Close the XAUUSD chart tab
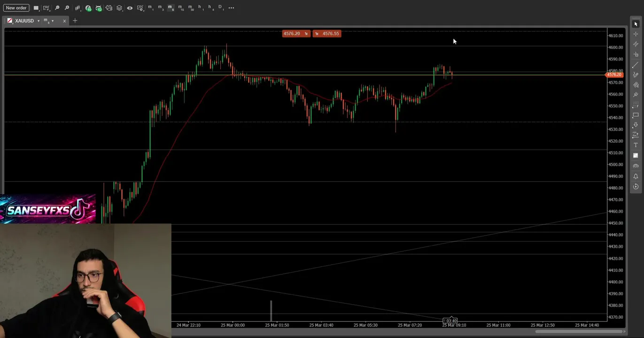The height and width of the screenshot is (338, 644). click(x=64, y=21)
